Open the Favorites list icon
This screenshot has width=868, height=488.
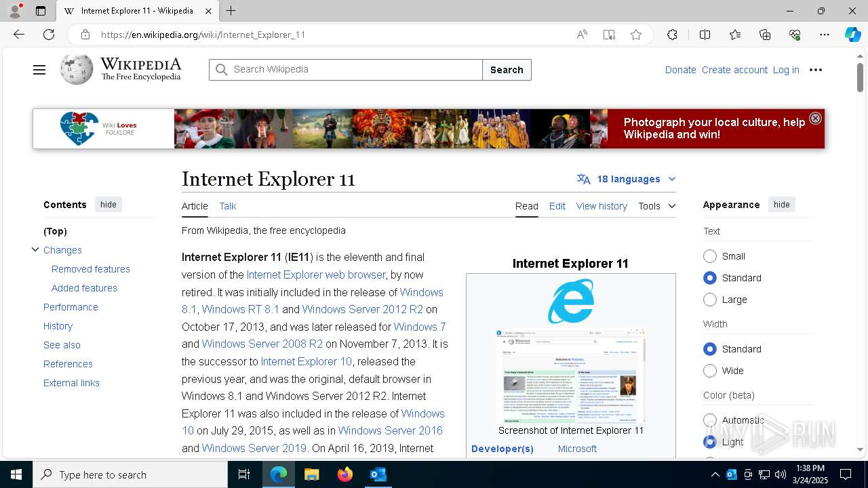click(x=735, y=35)
